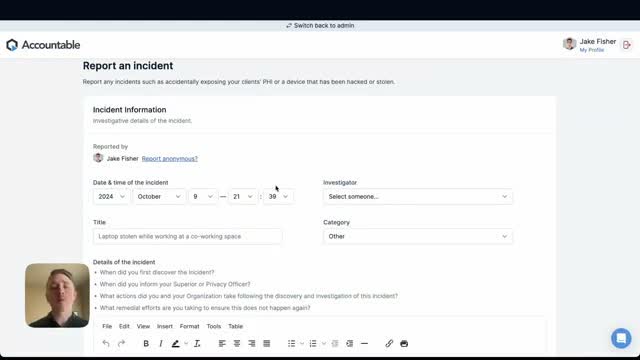Align text left

pyautogui.click(x=222, y=344)
